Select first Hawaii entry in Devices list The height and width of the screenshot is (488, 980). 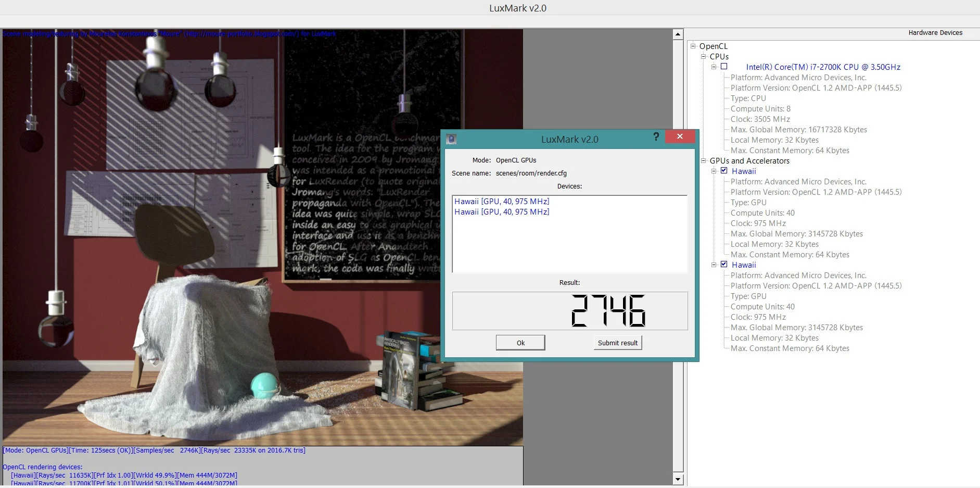pos(502,202)
